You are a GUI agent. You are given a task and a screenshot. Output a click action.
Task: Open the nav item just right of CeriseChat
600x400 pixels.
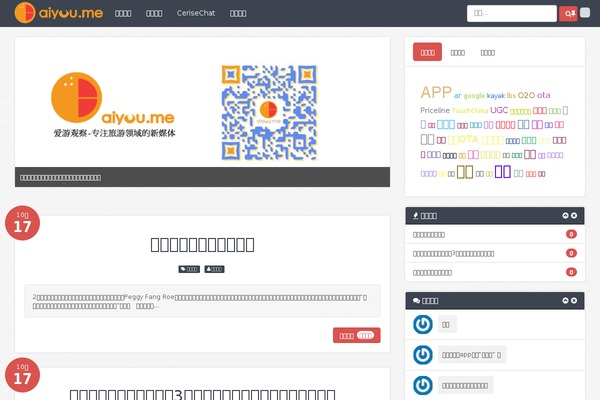click(238, 13)
